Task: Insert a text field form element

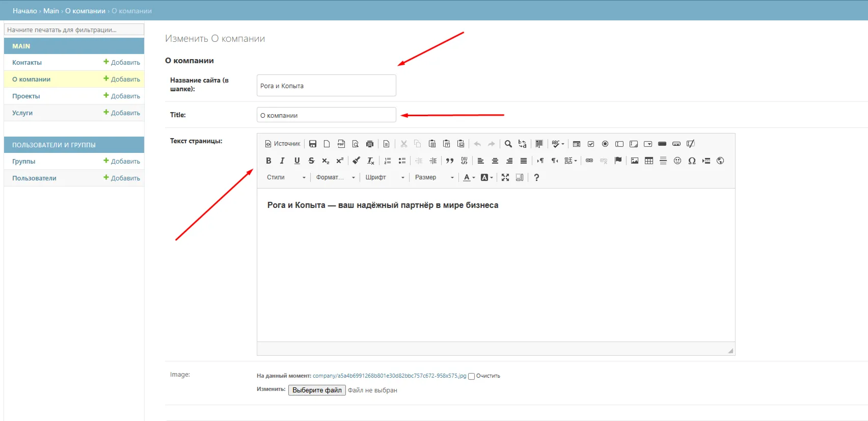Action: point(619,144)
